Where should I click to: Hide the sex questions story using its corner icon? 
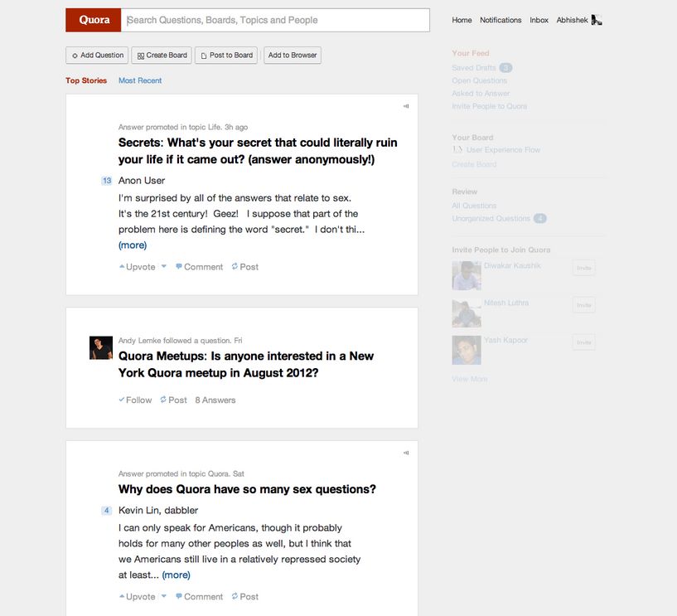click(x=406, y=454)
